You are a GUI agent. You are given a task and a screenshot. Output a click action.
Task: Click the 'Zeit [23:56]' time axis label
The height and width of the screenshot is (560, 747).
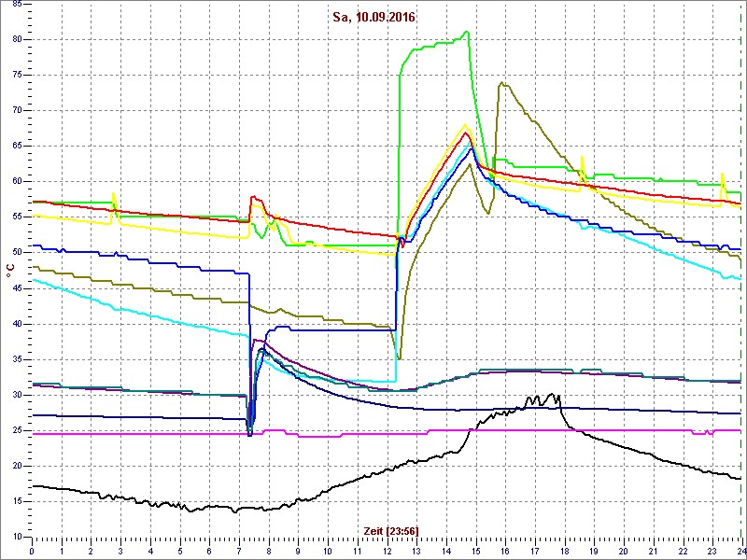click(391, 531)
